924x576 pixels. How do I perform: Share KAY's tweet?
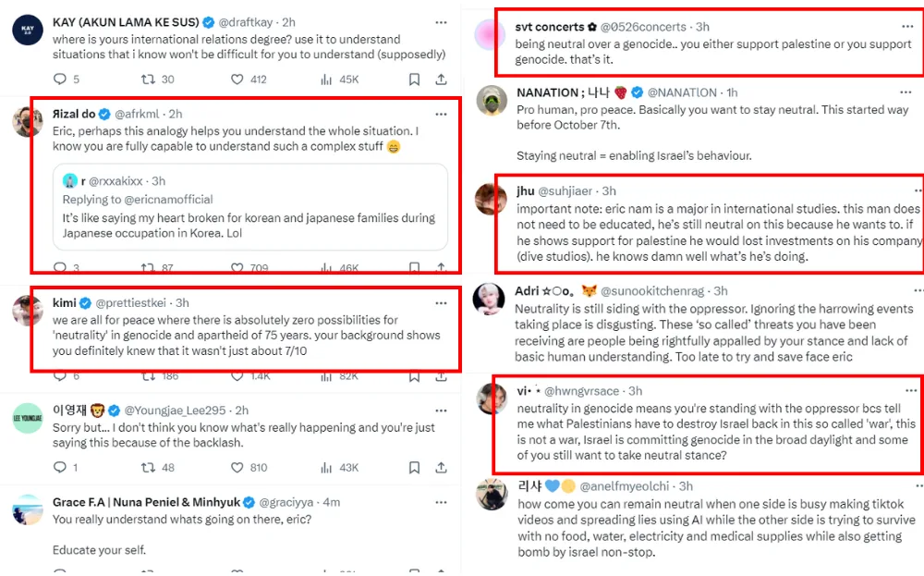(x=442, y=80)
